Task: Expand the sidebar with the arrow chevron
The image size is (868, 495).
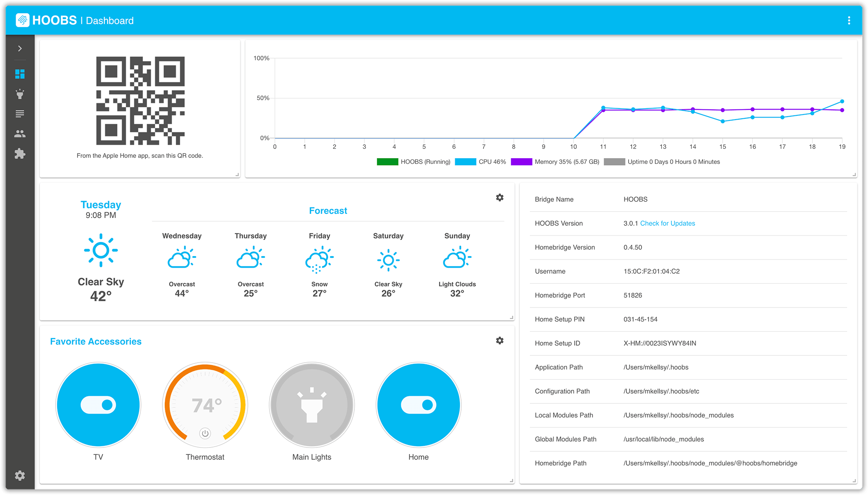Action: 20,48
